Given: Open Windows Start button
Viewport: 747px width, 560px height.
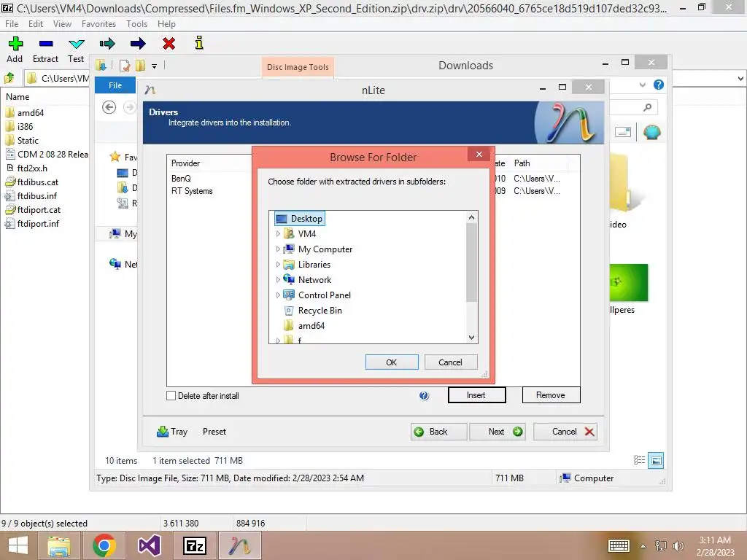Looking at the screenshot, I should (x=18, y=545).
